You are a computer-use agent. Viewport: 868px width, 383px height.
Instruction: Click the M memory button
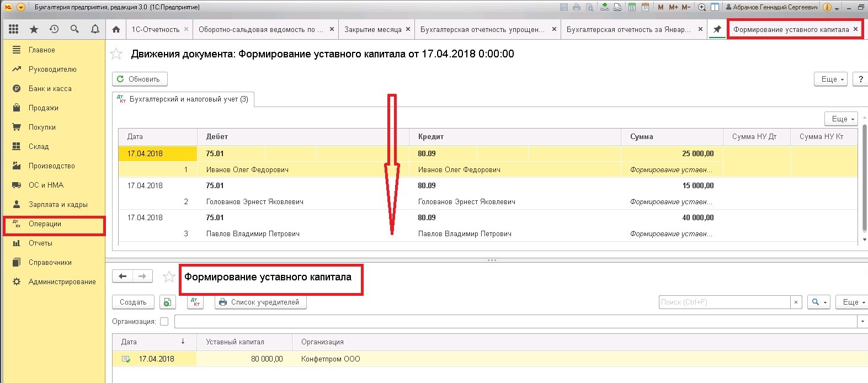point(661,7)
